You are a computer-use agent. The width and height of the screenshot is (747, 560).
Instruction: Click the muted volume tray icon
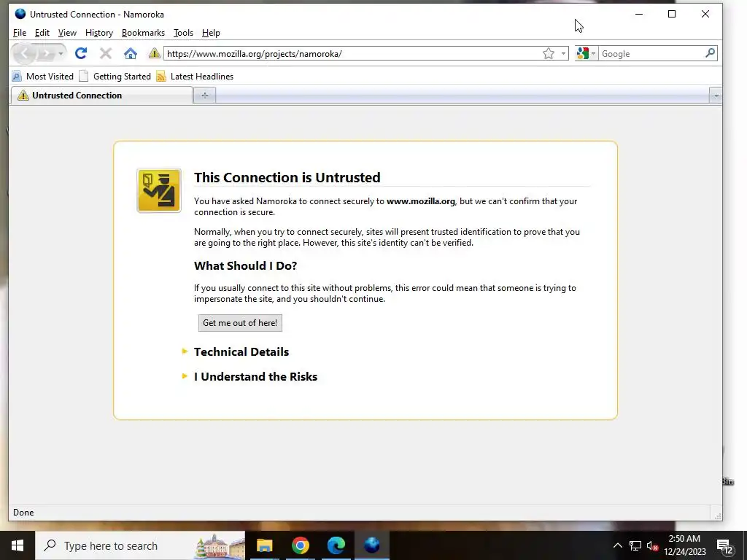[x=652, y=545]
